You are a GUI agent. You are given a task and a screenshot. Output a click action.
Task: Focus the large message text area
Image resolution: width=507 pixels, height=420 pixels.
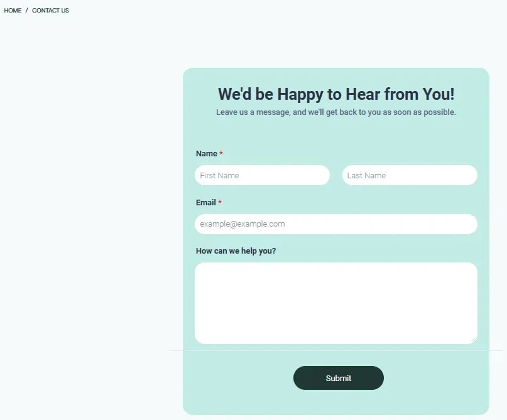click(336, 303)
